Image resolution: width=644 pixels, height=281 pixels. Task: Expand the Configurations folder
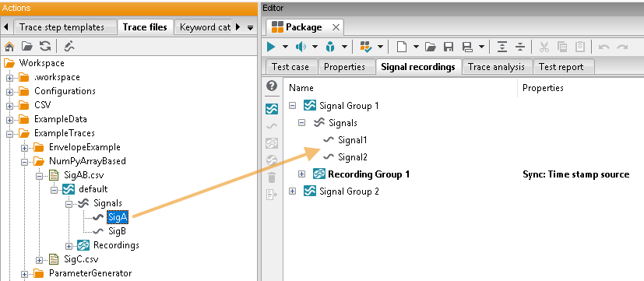[x=10, y=92]
